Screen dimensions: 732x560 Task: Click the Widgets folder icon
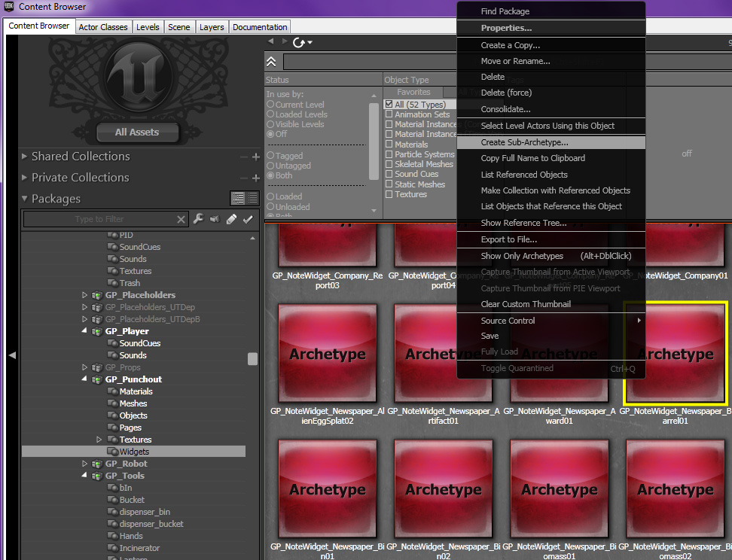coord(112,452)
